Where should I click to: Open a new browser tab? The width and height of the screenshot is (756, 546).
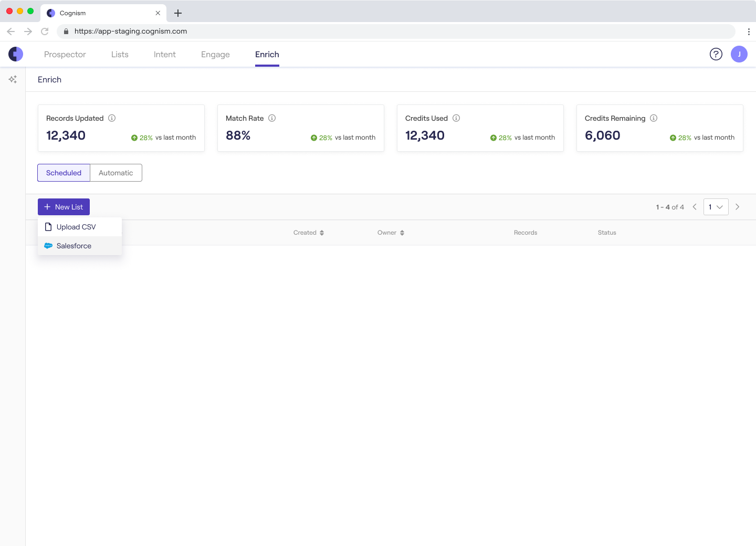tap(178, 13)
